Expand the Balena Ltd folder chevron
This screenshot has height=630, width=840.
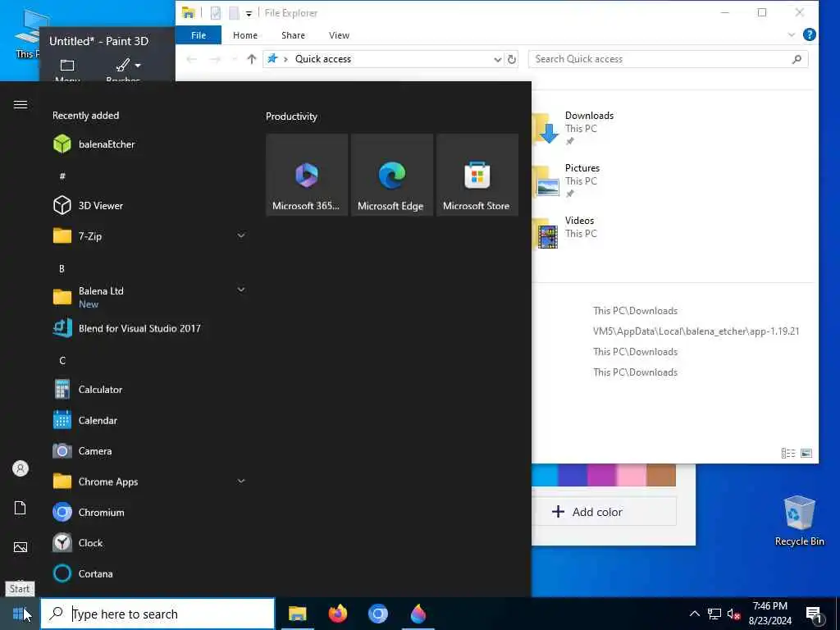pyautogui.click(x=241, y=290)
